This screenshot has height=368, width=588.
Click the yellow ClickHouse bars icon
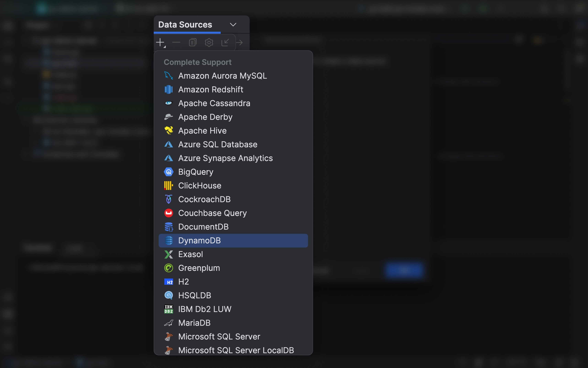pos(168,185)
